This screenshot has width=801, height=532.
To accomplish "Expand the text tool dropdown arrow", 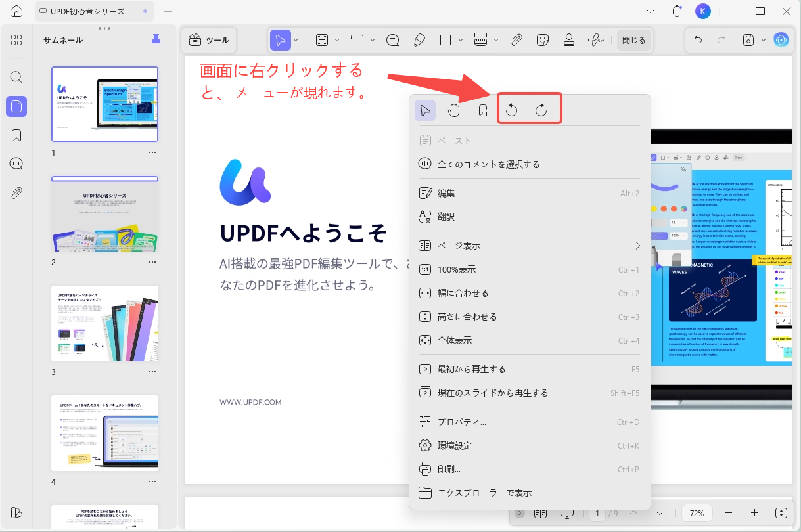I will tap(373, 40).
